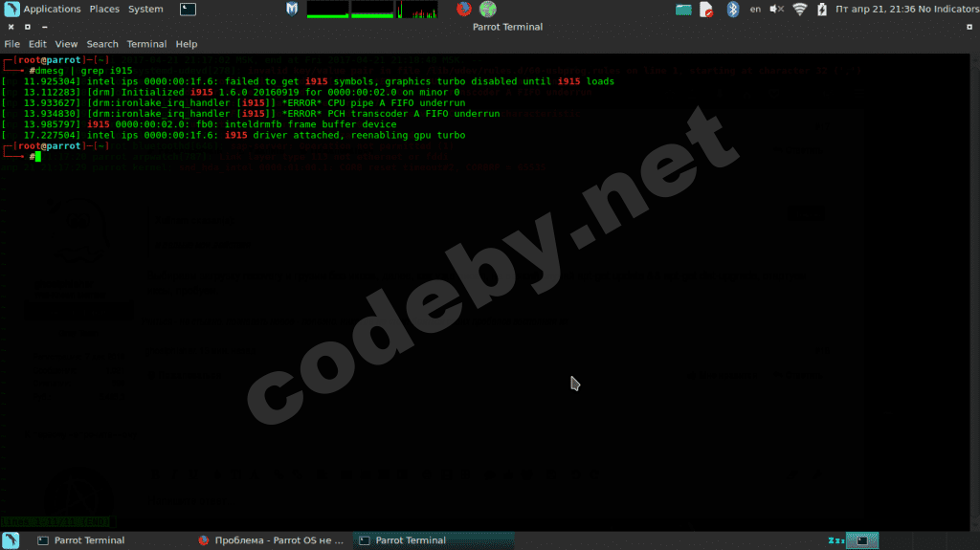Click the Parrot logo in bottom panel
This screenshot has width=980, height=550.
tap(11, 540)
